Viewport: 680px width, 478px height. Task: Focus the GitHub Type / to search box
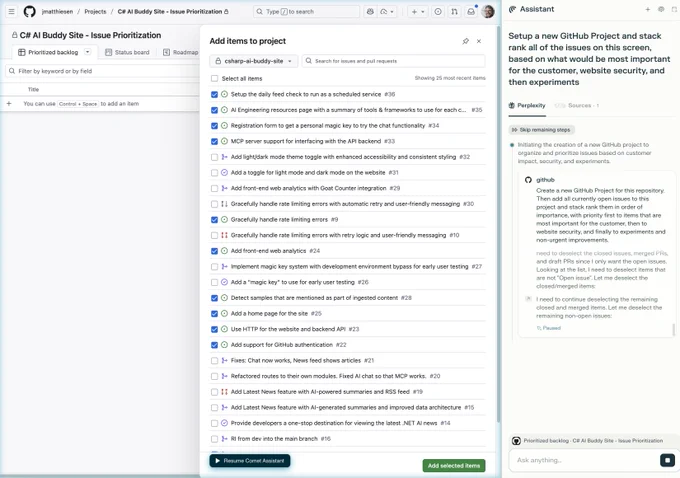[x=306, y=12]
